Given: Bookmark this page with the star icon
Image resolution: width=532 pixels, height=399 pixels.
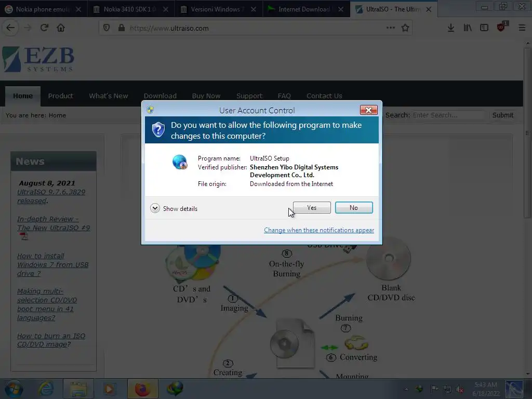Looking at the screenshot, I should (x=405, y=28).
